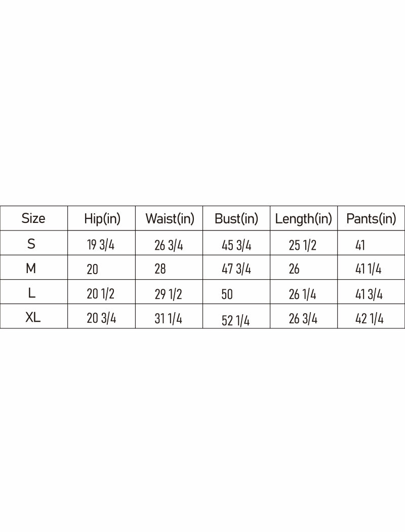Click hip value 19 3/4 for size S
Screen dimensions: 405x532
pyautogui.click(x=101, y=246)
